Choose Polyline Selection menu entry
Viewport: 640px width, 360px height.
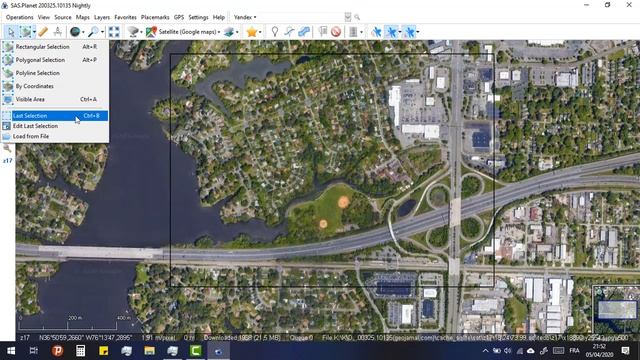point(55,73)
